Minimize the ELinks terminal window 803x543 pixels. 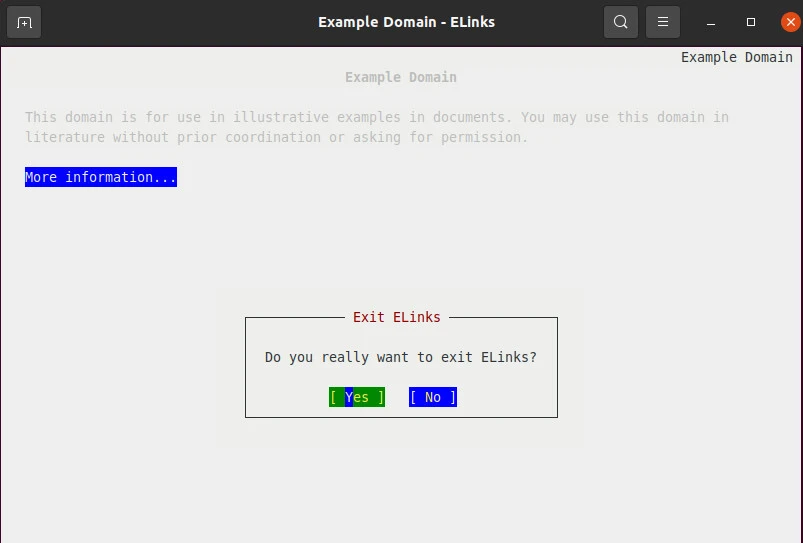(x=711, y=23)
